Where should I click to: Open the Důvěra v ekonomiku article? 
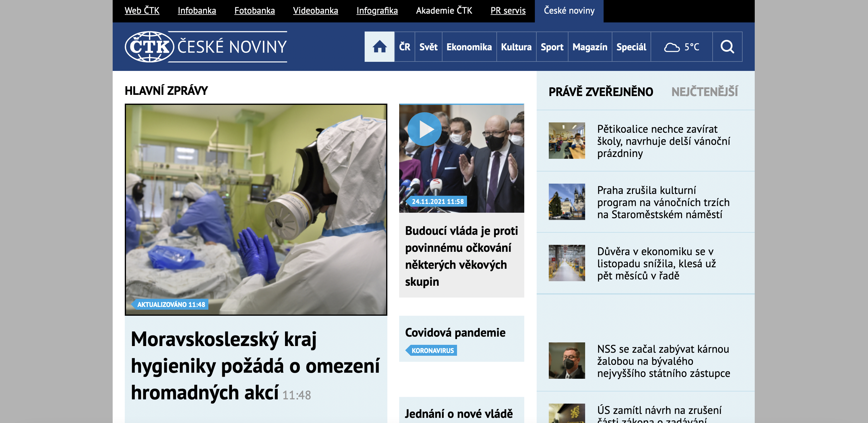(x=656, y=263)
